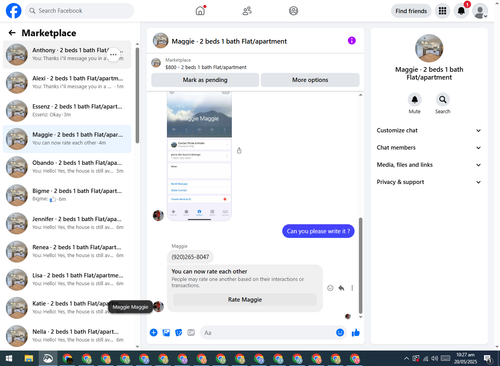Go to the Facebook logo home

[13, 11]
